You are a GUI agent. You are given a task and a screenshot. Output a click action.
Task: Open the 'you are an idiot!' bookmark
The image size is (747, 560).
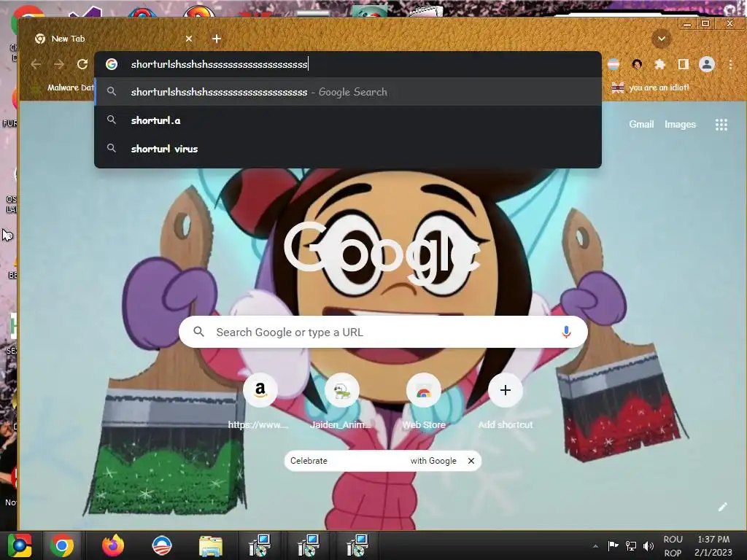coord(650,87)
